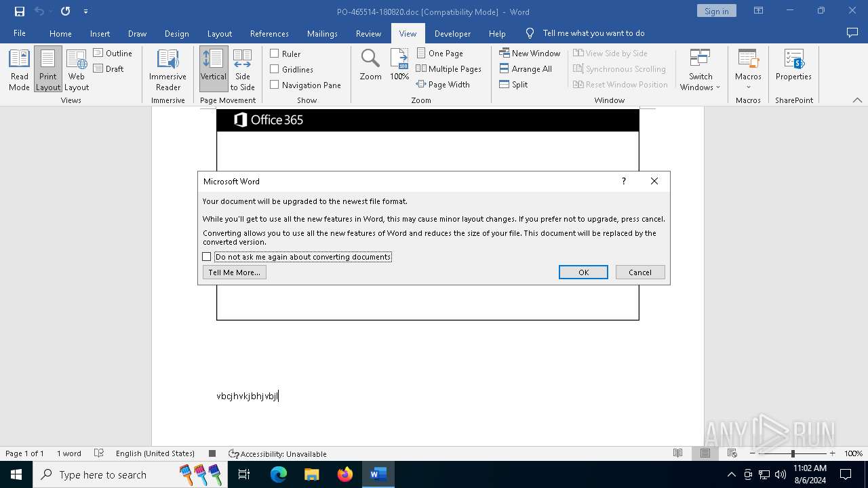Screen dimensions: 868x488
Task: Click Accessibility: Unavailable status
Action: point(277,453)
